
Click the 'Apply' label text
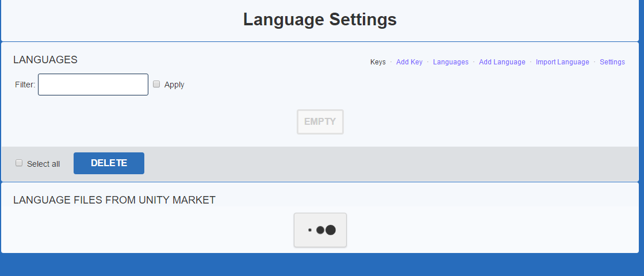click(x=174, y=85)
